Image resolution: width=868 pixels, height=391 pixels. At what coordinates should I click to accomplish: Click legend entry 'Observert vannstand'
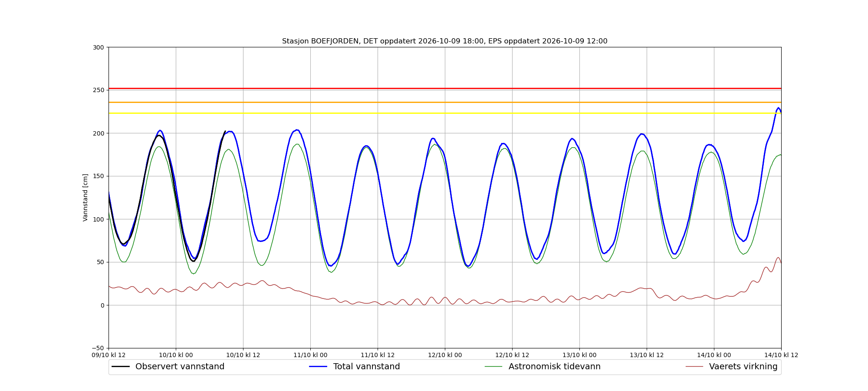pos(180,367)
